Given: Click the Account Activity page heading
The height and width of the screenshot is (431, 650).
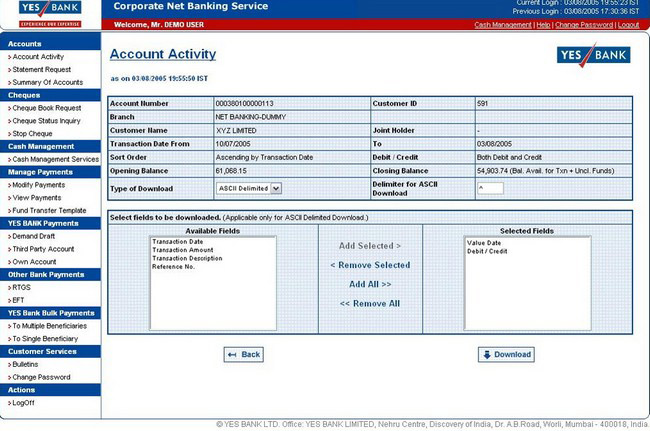Looking at the screenshot, I should coord(163,54).
